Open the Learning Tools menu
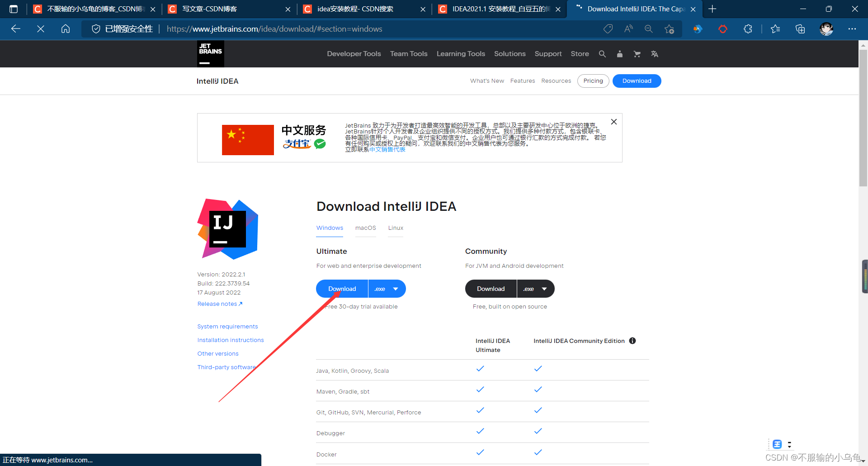This screenshot has height=466, width=868. (x=461, y=54)
